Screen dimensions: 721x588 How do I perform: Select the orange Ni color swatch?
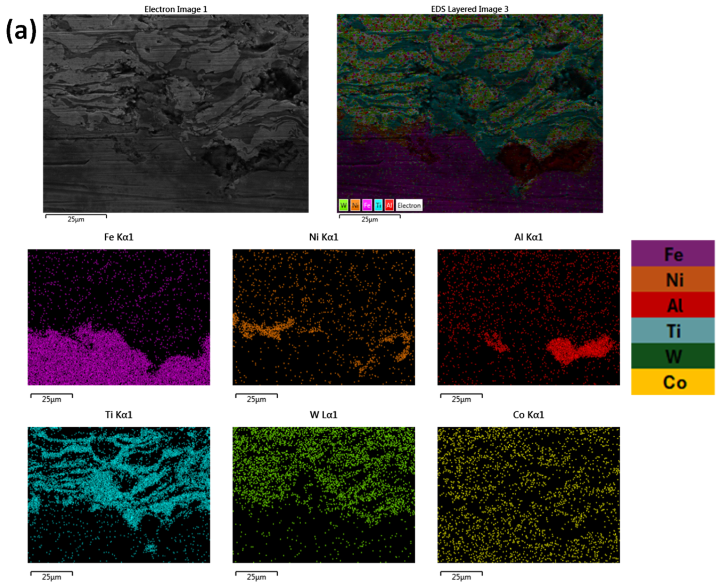(x=673, y=279)
